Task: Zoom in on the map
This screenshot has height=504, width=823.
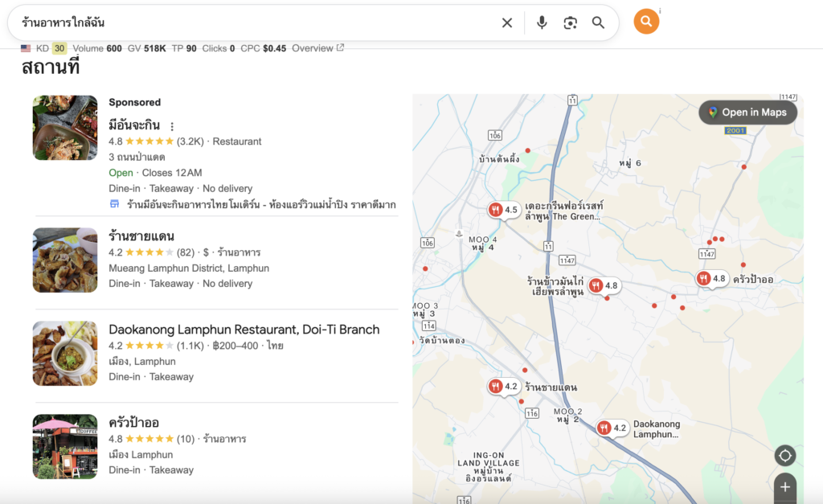Action: point(785,486)
